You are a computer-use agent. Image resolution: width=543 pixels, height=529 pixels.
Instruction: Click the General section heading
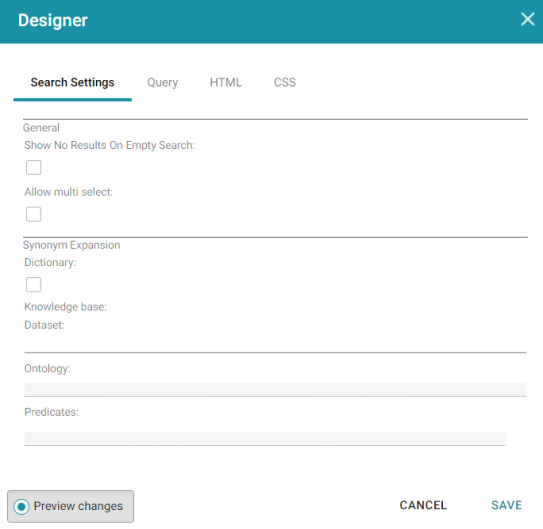(41, 128)
